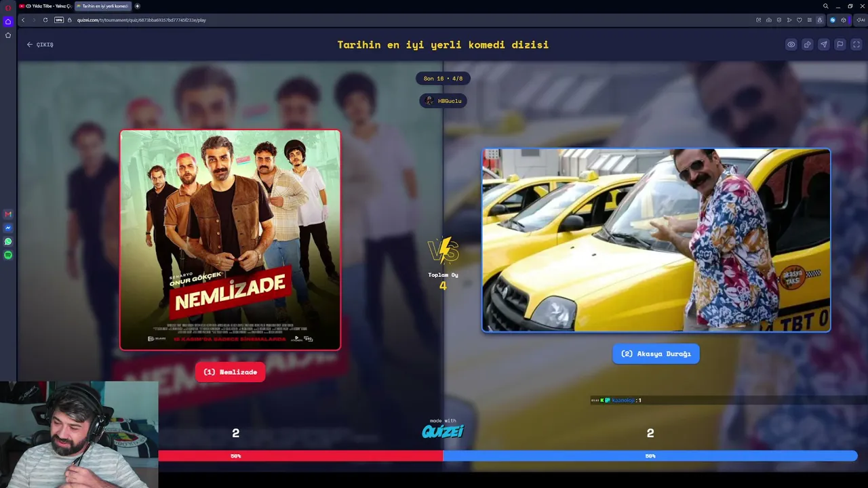Click the blue Akasya Durağı vote bar
The image size is (868, 488).
(x=650, y=456)
